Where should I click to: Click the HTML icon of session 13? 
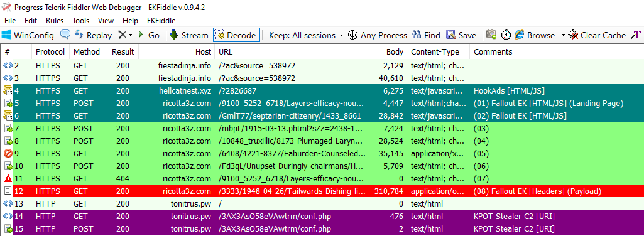[x=8, y=204]
